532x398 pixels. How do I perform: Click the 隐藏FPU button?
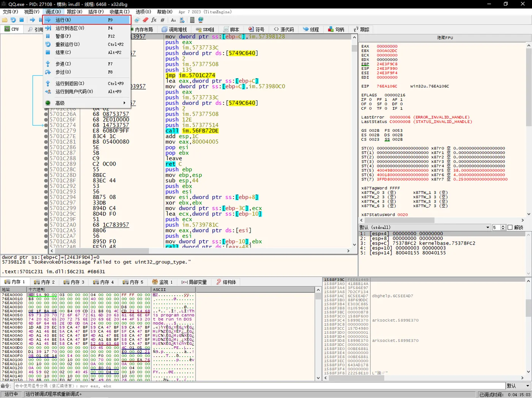pyautogui.click(x=445, y=38)
